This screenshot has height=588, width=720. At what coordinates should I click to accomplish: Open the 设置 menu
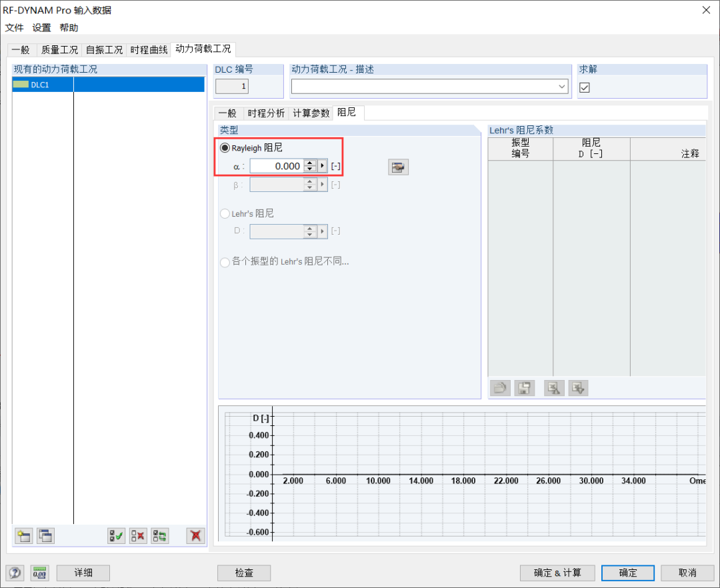coord(41,27)
